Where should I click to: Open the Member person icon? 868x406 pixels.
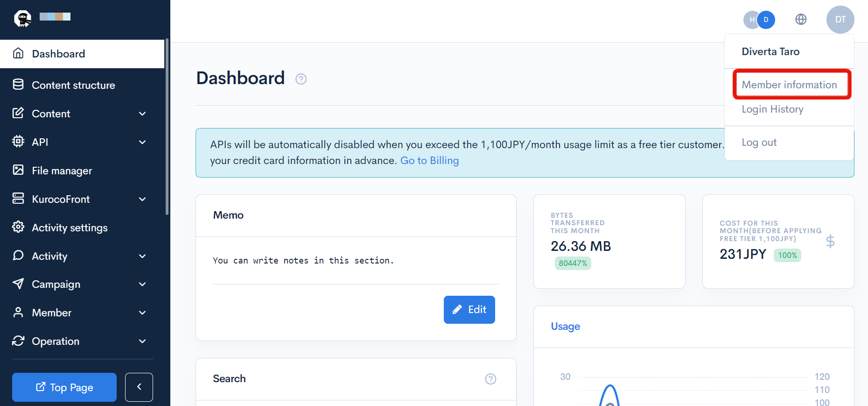coord(18,312)
